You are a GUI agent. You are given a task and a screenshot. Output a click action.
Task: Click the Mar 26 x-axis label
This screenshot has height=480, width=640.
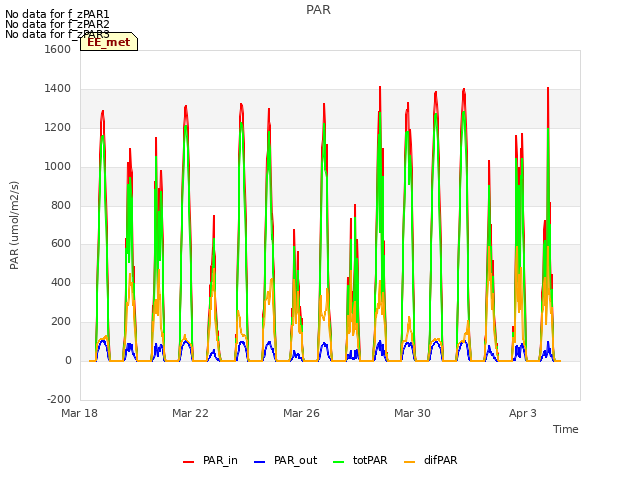(301, 413)
